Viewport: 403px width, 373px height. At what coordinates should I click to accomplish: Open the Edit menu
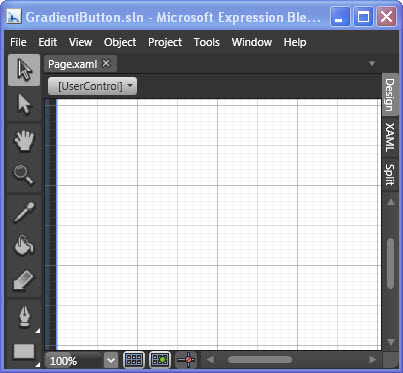48,42
